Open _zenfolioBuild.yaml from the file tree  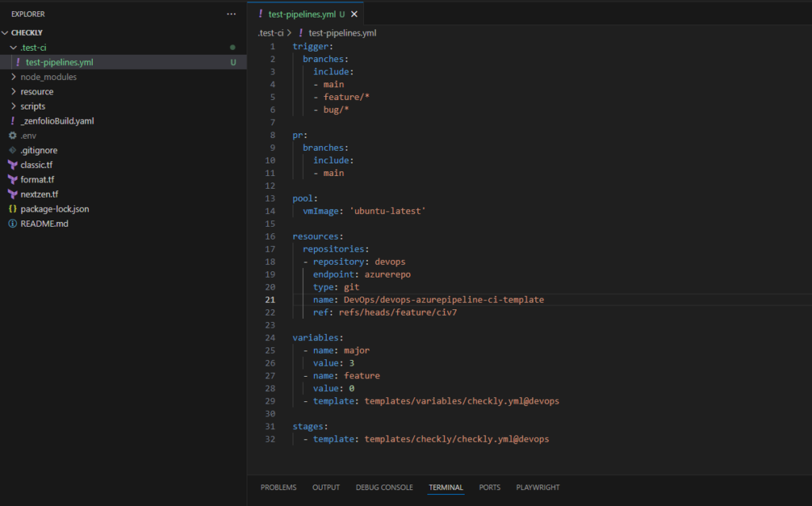point(57,121)
